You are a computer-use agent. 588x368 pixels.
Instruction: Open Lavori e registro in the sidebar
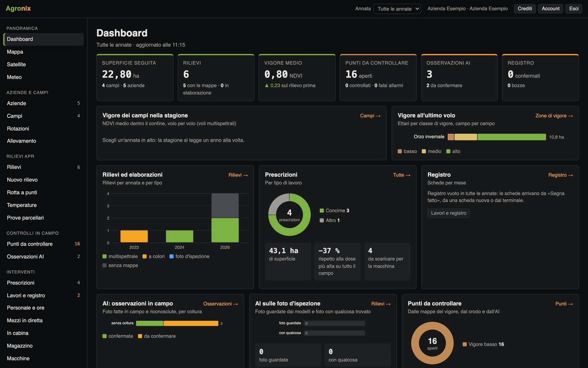[x=43, y=295]
